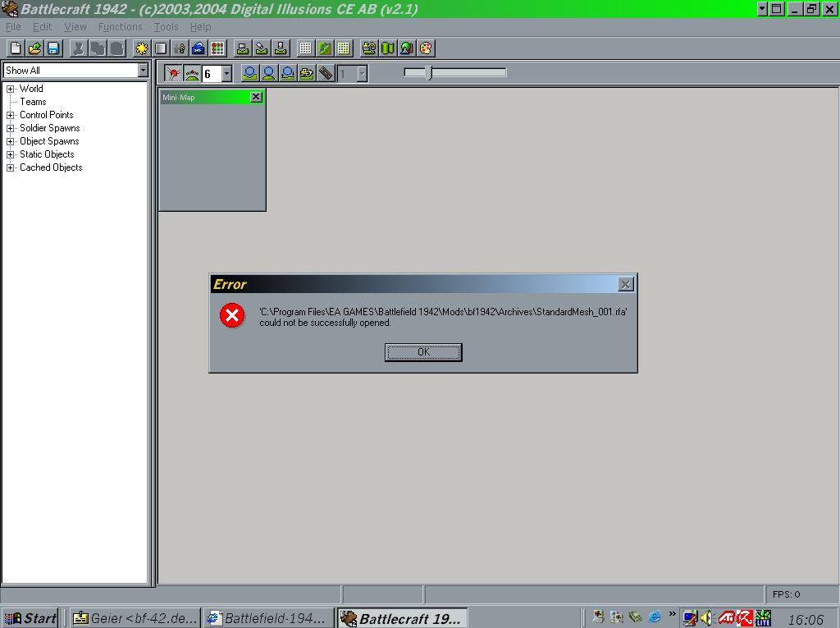Open the Tools menu
The height and width of the screenshot is (628, 840).
click(x=166, y=27)
